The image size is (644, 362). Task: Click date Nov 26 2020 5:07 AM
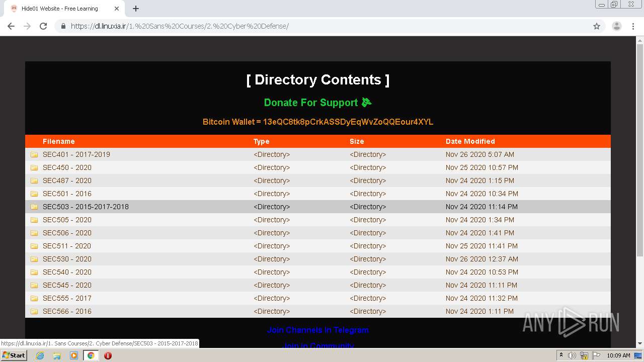[x=480, y=154]
